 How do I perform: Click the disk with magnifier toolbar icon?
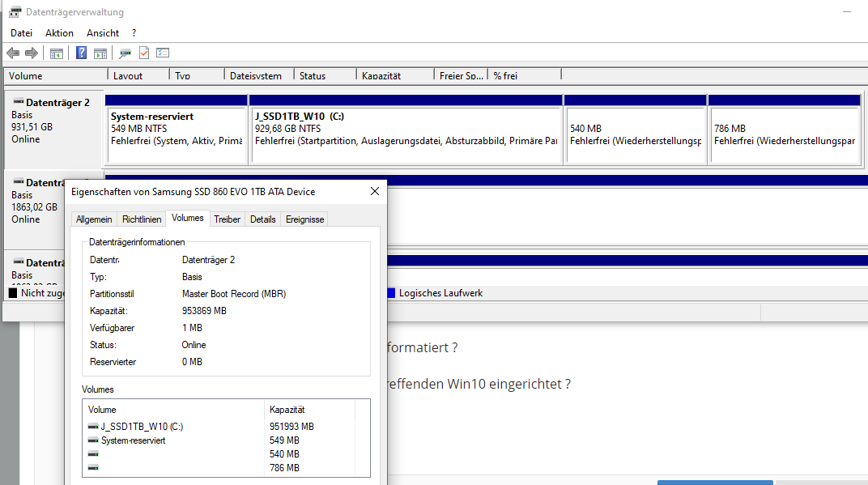[126, 53]
